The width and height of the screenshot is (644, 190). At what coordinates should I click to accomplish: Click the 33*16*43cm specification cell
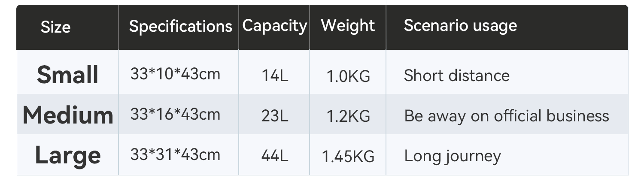pyautogui.click(x=175, y=114)
